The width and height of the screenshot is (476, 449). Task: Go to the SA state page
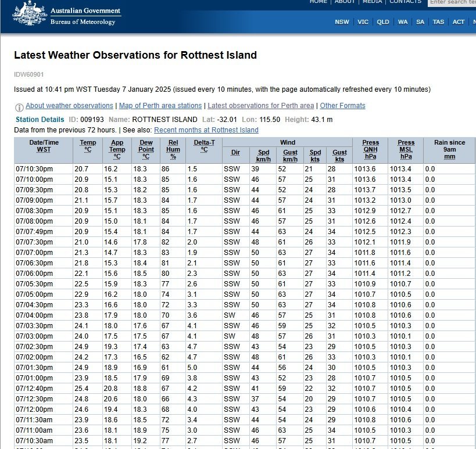(420, 22)
